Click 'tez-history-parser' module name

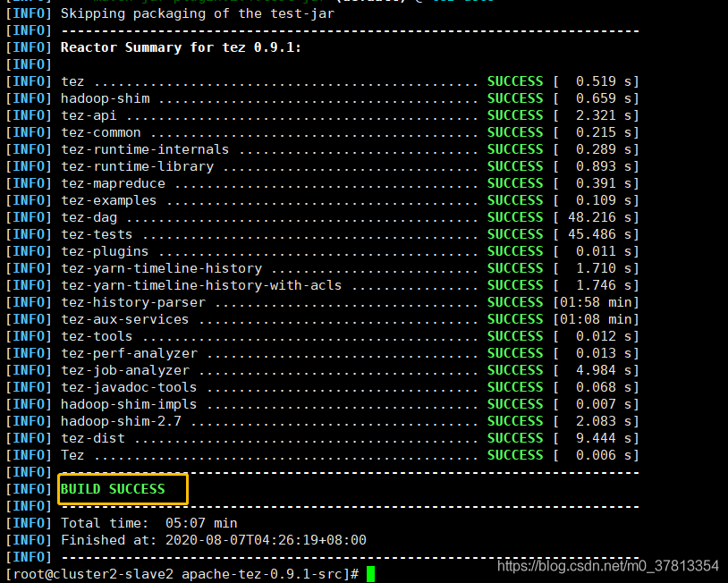[x=133, y=302]
